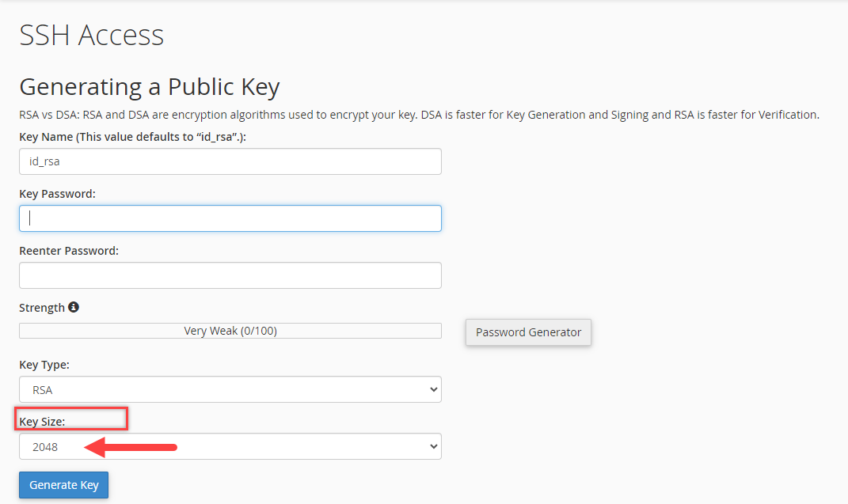The height and width of the screenshot is (504, 848).
Task: Open the Key Size dropdown
Action: click(x=230, y=446)
